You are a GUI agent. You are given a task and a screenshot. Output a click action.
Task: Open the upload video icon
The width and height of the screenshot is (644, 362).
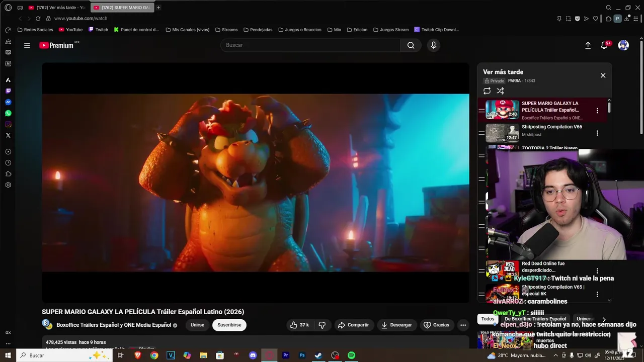pyautogui.click(x=588, y=45)
